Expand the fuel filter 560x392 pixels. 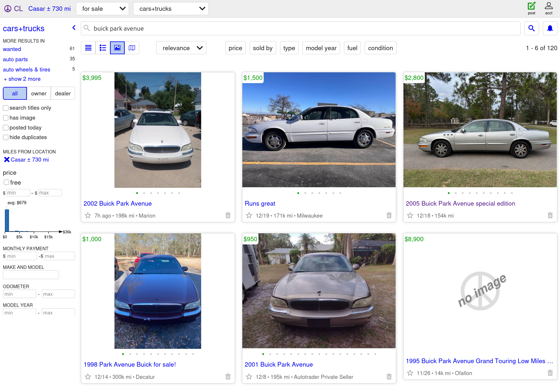click(x=352, y=48)
